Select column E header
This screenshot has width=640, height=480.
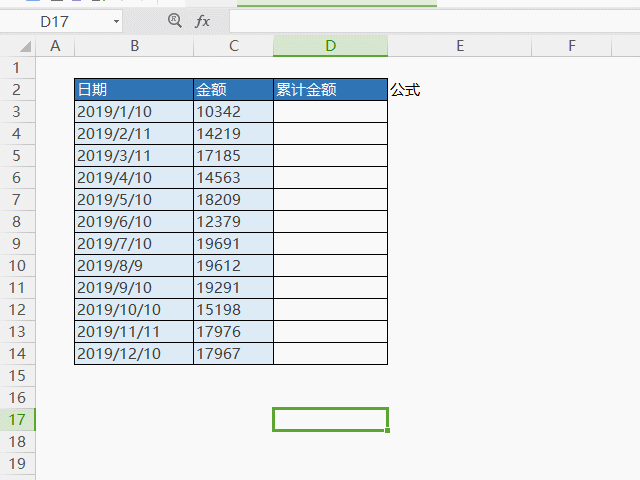(x=460, y=46)
